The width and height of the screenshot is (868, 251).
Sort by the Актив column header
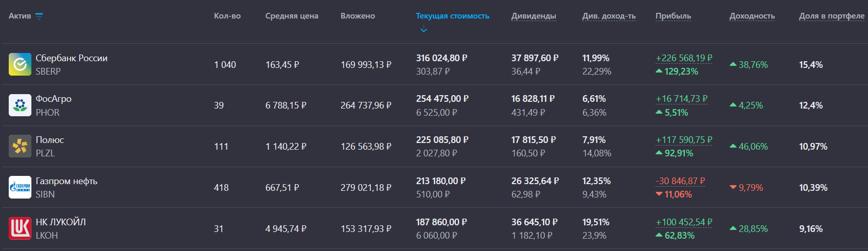click(x=20, y=16)
